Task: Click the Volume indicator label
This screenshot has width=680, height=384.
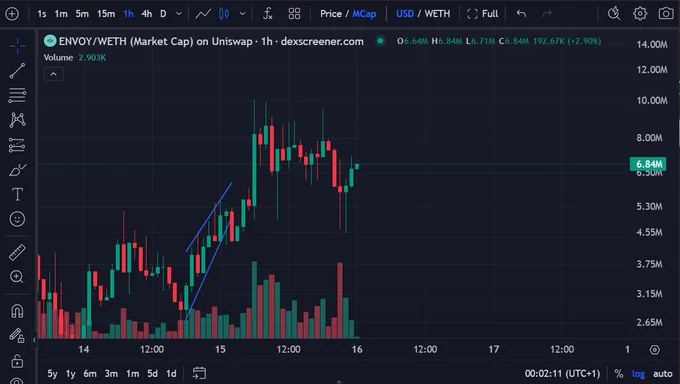Action: 58,58
